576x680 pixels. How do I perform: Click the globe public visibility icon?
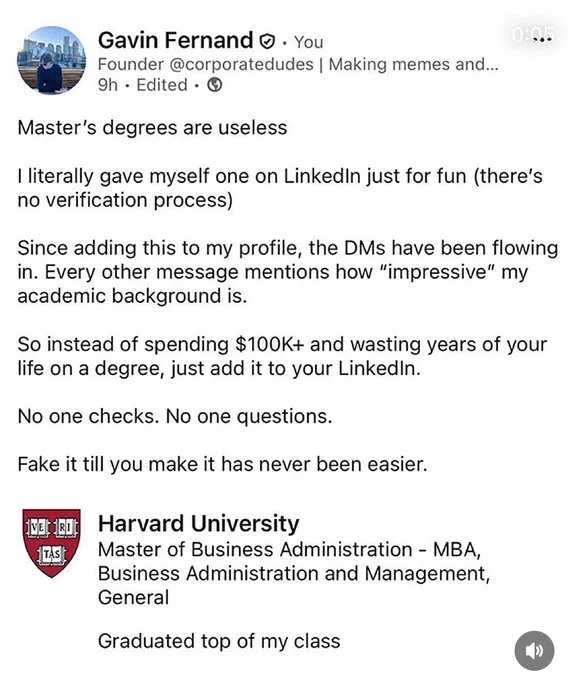click(214, 85)
